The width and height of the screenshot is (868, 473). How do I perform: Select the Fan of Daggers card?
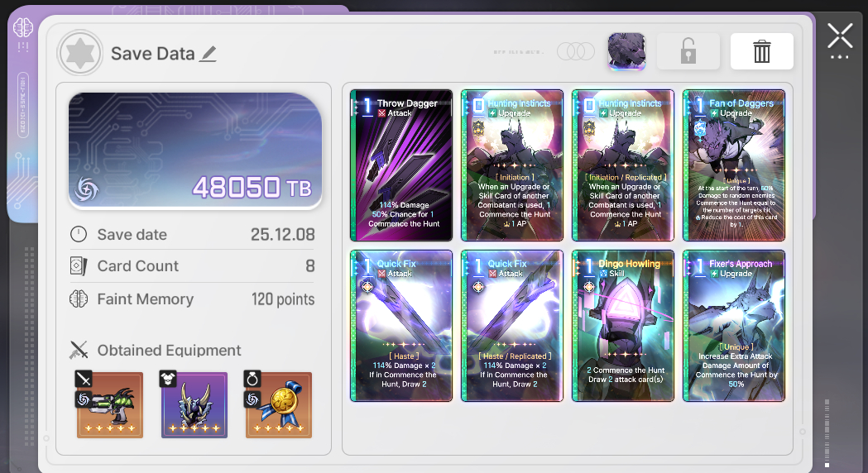tap(733, 165)
